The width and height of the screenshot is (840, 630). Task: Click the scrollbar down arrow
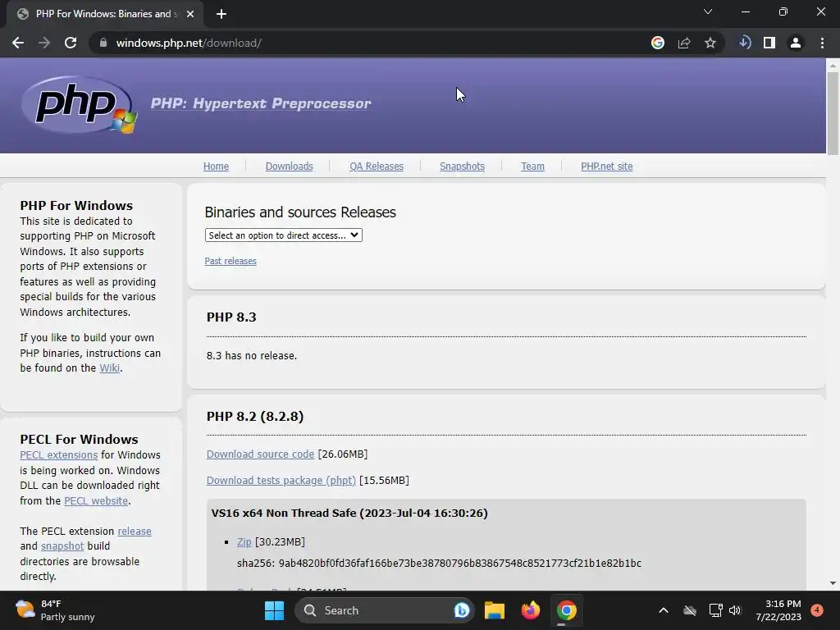click(833, 583)
